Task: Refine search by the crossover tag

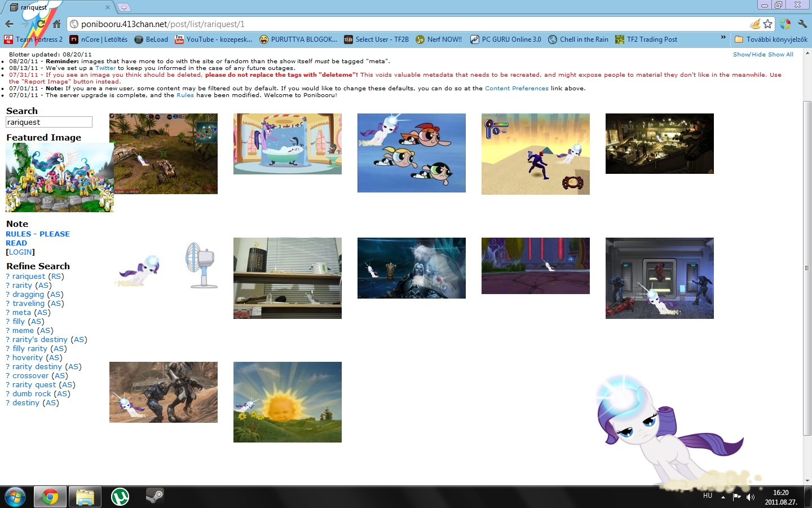Action: click(x=30, y=375)
